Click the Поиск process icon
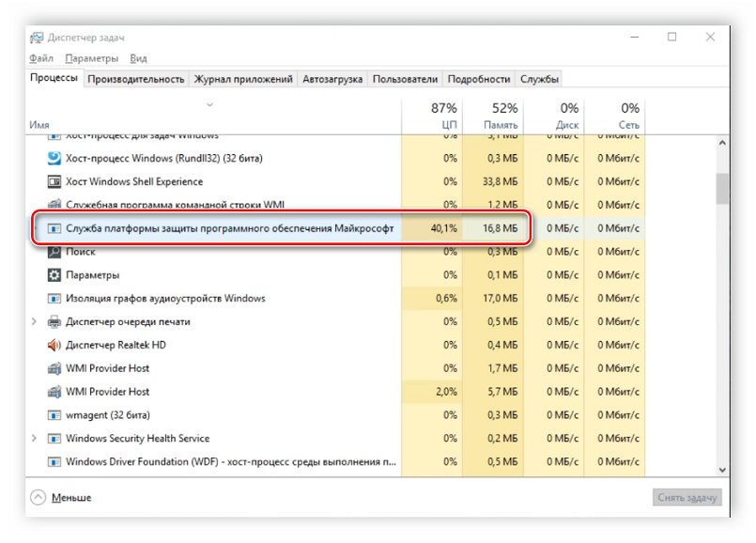This screenshot has width=756, height=543. point(54,252)
